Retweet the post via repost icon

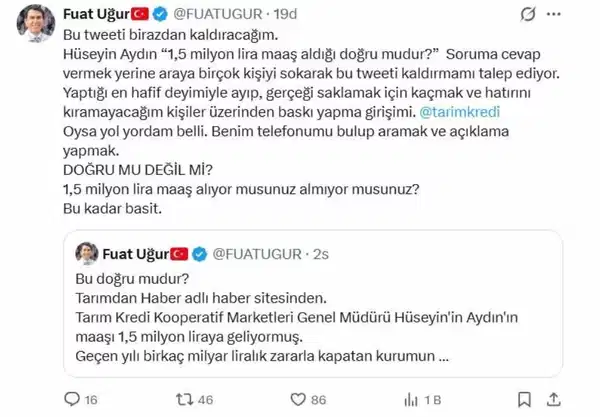(x=184, y=399)
